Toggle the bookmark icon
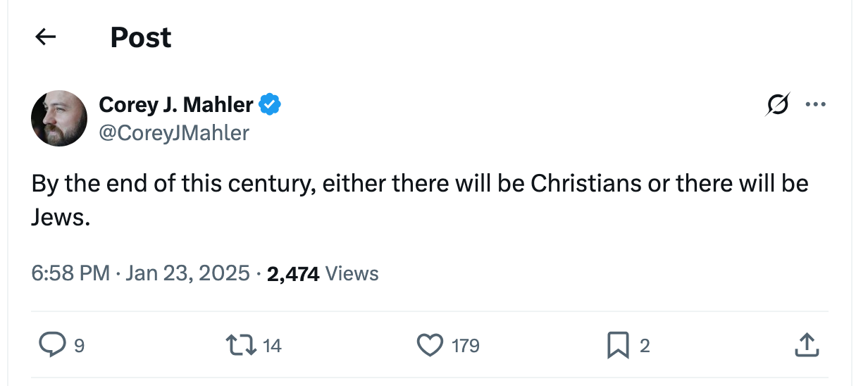868x386 pixels. click(618, 345)
